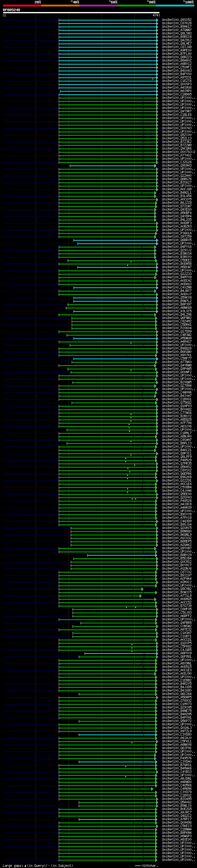Image resolution: width=197 pixels, height=868 pixels.
Task: Select hit label UniRef100_A7T4G2
Action: coord(177,155)
